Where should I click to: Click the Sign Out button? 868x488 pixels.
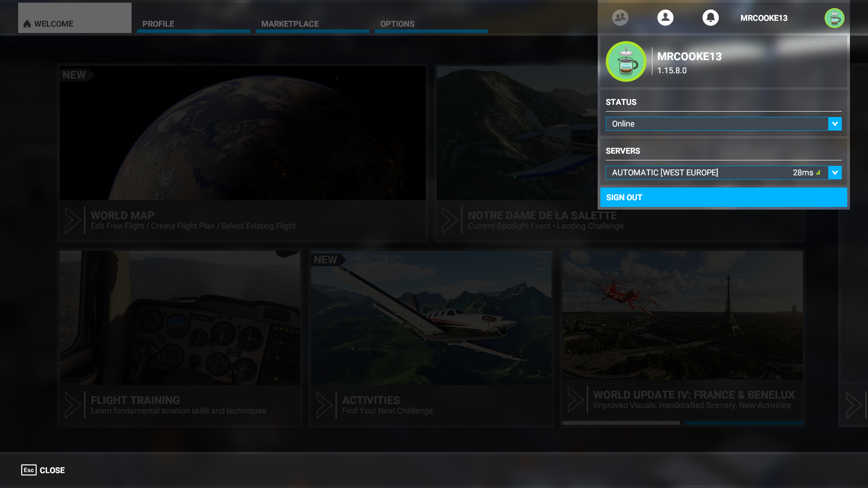coord(723,197)
